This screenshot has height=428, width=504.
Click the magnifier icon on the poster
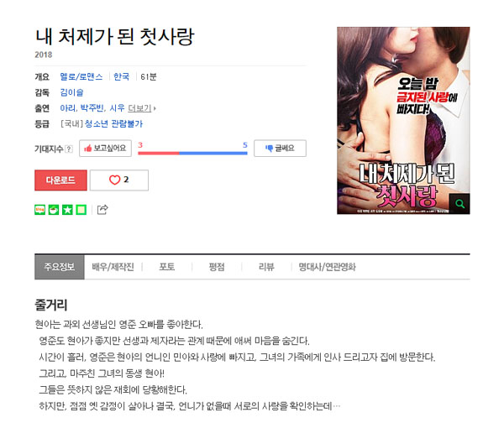coord(459,204)
